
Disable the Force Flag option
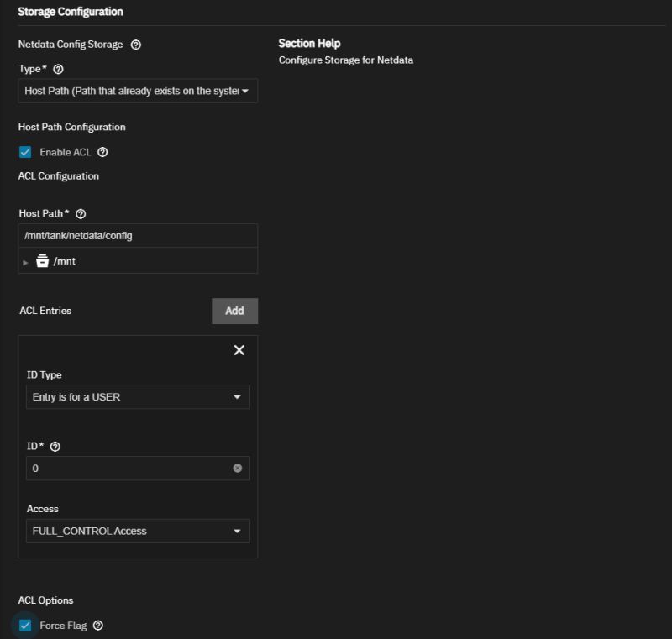pos(24,626)
